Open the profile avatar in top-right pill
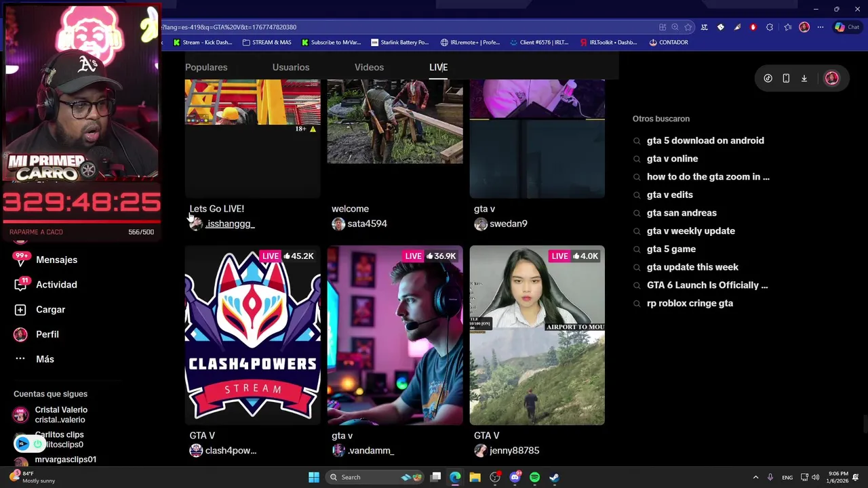Screen dimensions: 868x488 831,78
